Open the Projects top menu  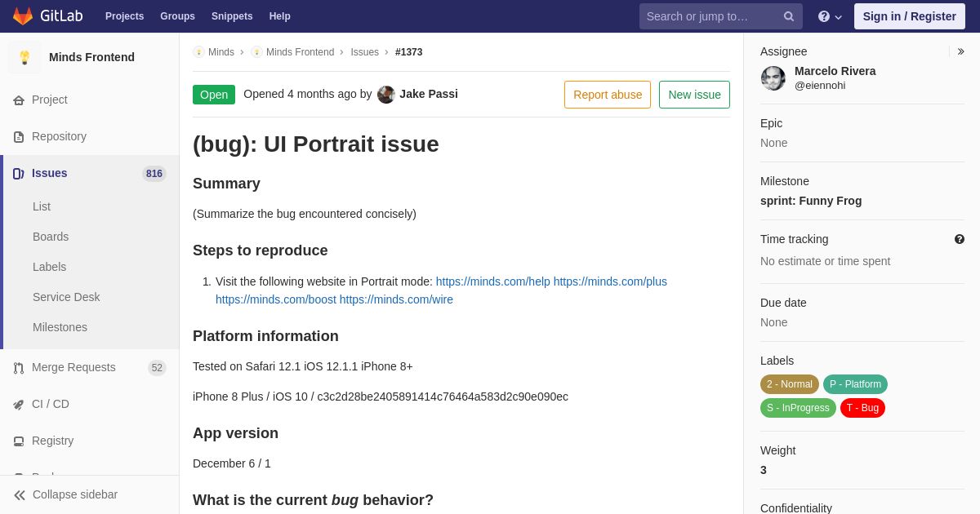coord(124,16)
